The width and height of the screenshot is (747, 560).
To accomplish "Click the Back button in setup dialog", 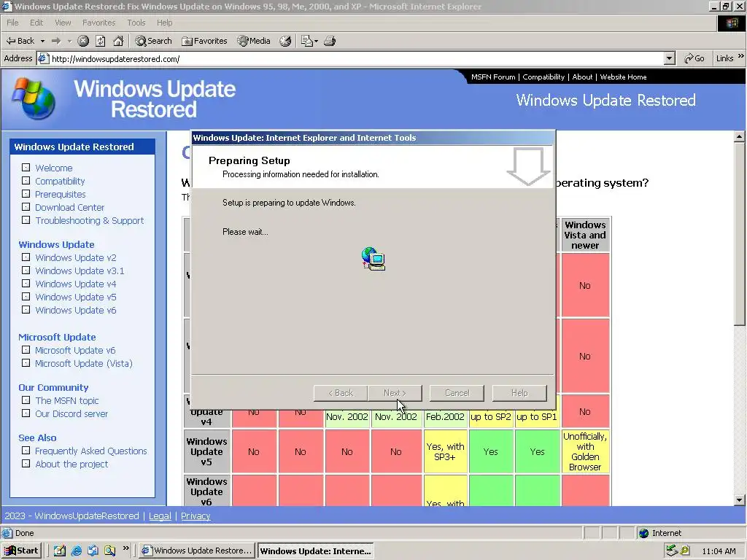I will pyautogui.click(x=341, y=393).
